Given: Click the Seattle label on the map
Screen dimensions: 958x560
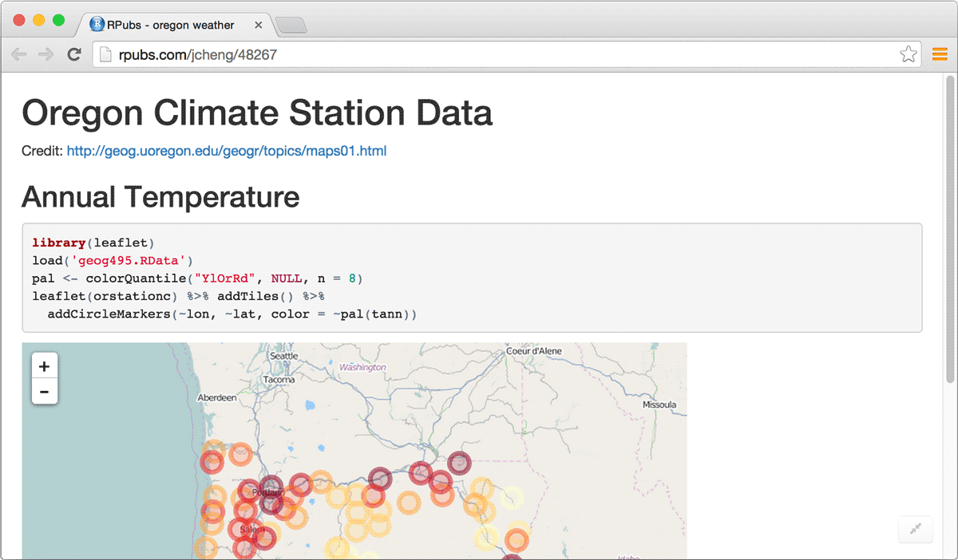Looking at the screenshot, I should coord(284,356).
